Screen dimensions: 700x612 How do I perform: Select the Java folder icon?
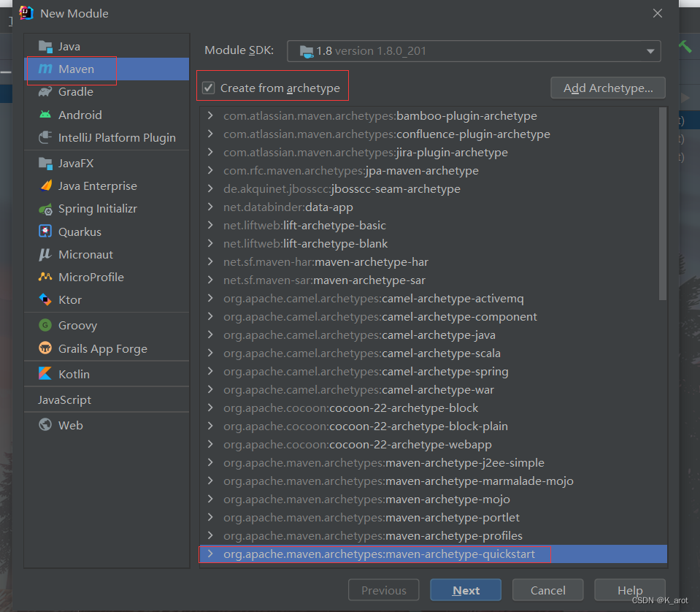pos(45,47)
